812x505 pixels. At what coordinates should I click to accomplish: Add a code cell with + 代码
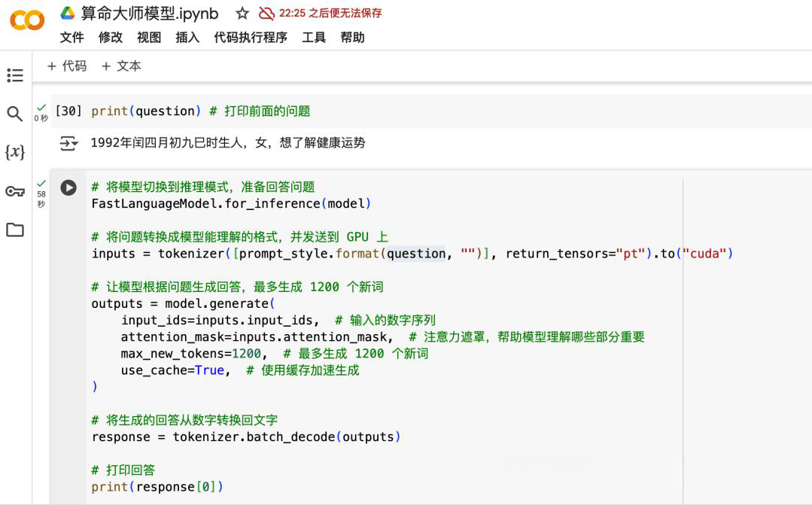67,65
